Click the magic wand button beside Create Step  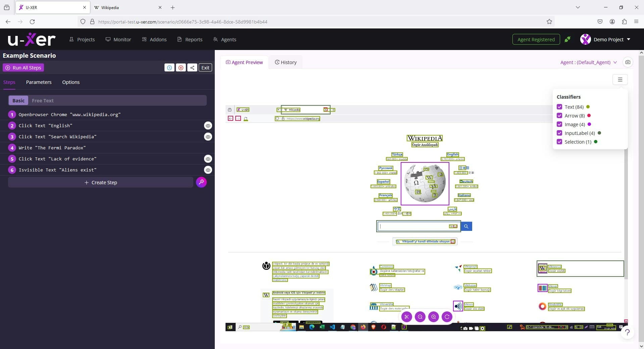pos(201,182)
